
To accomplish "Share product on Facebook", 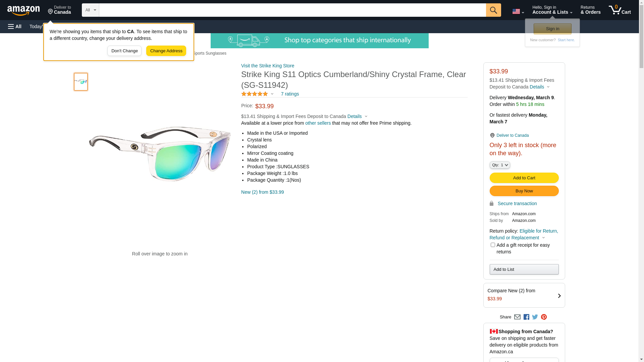I will click(x=526, y=317).
